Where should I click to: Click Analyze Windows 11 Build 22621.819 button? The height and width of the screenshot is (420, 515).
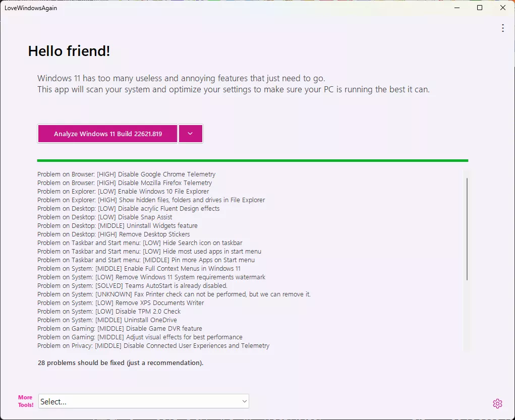(x=107, y=134)
